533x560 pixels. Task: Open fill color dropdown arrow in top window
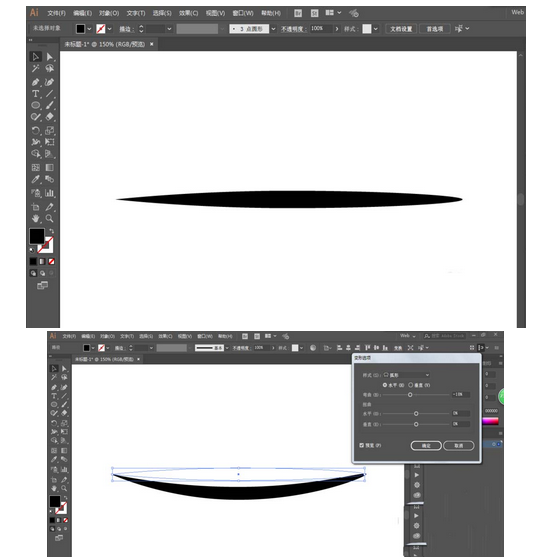[89, 29]
